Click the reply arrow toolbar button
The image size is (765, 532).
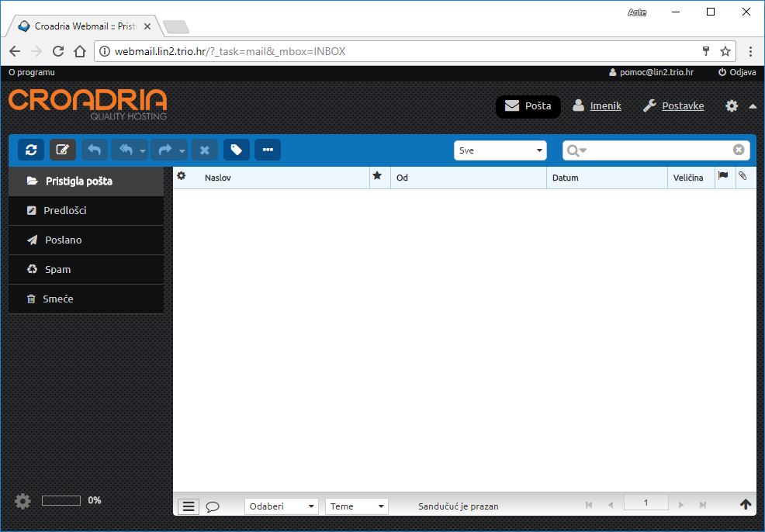95,150
